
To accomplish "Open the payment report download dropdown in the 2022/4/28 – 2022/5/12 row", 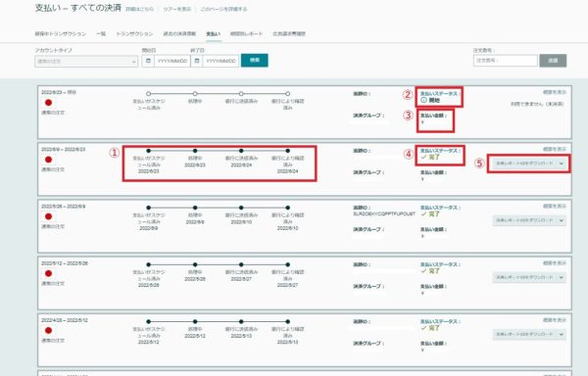I will (x=529, y=334).
